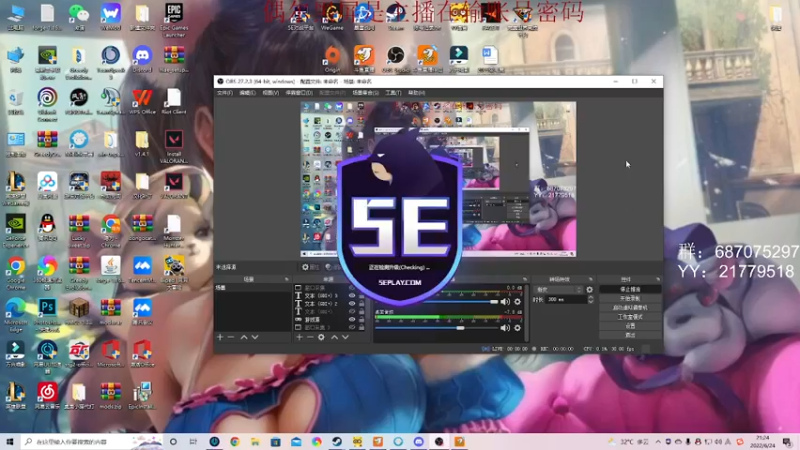Open the Java forge installer desktop icon

coord(110,270)
